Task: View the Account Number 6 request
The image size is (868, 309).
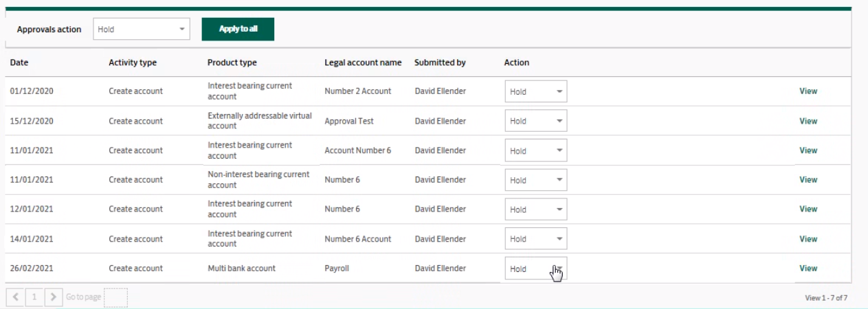Action: 808,150
